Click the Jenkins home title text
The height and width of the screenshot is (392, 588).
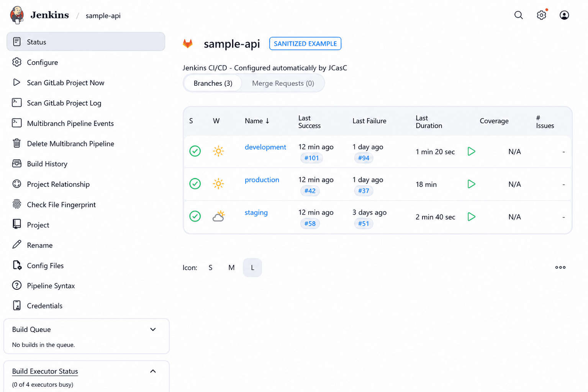click(50, 15)
